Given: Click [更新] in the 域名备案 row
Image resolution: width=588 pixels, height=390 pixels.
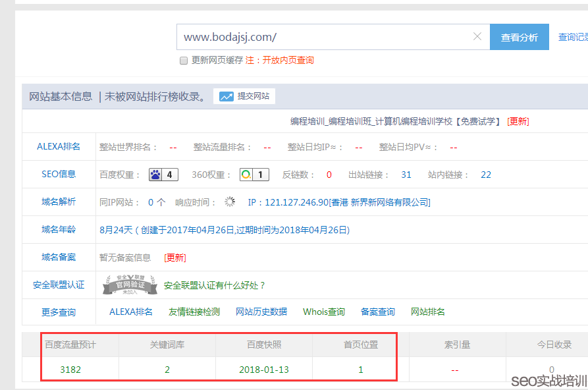Looking at the screenshot, I should [174, 257].
